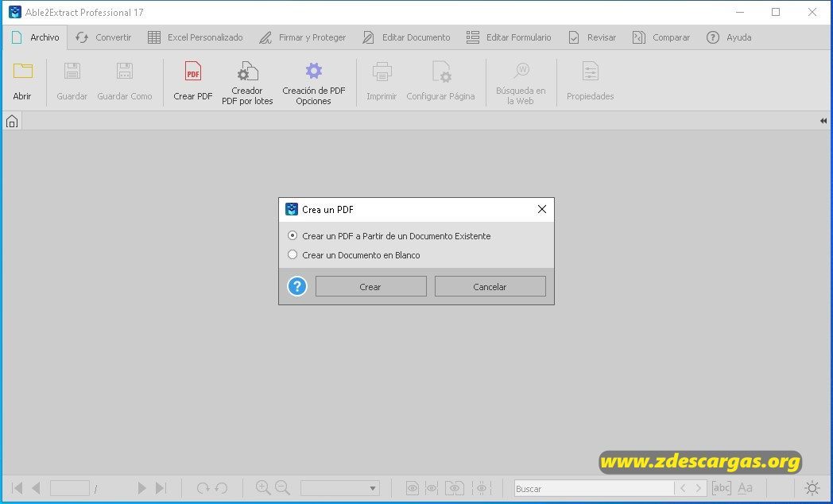Open the Excel Personalizado tab

195,37
